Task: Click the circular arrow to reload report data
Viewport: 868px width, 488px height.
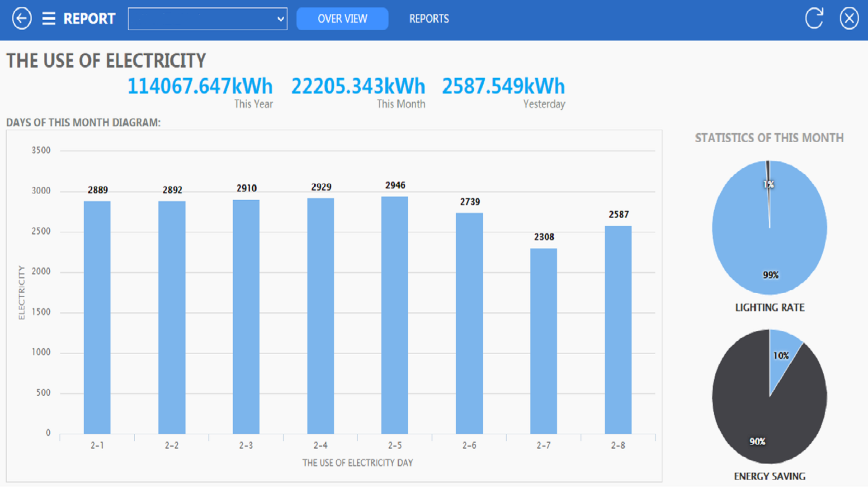Action: 814,18
